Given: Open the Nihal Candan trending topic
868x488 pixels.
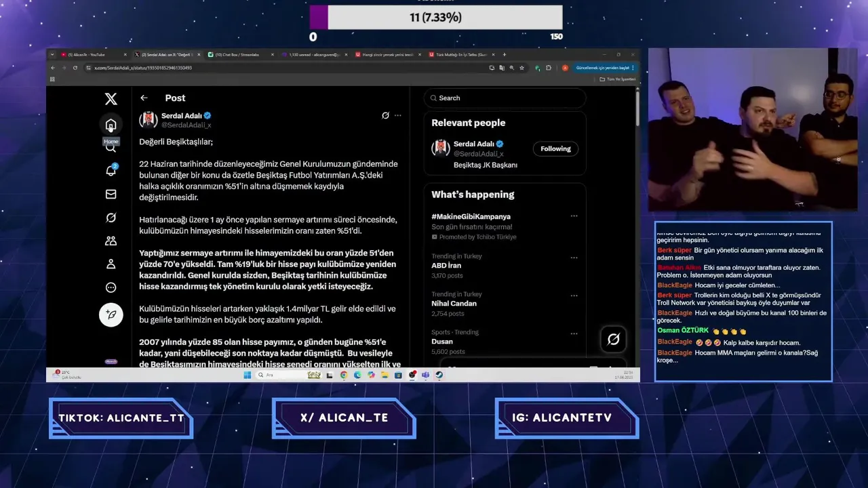Looking at the screenshot, I should [x=454, y=304].
